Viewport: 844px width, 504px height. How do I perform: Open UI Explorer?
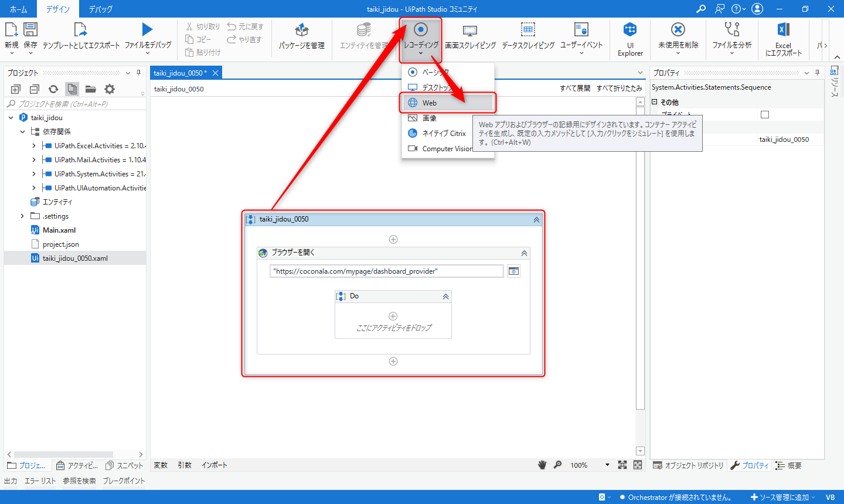630,39
